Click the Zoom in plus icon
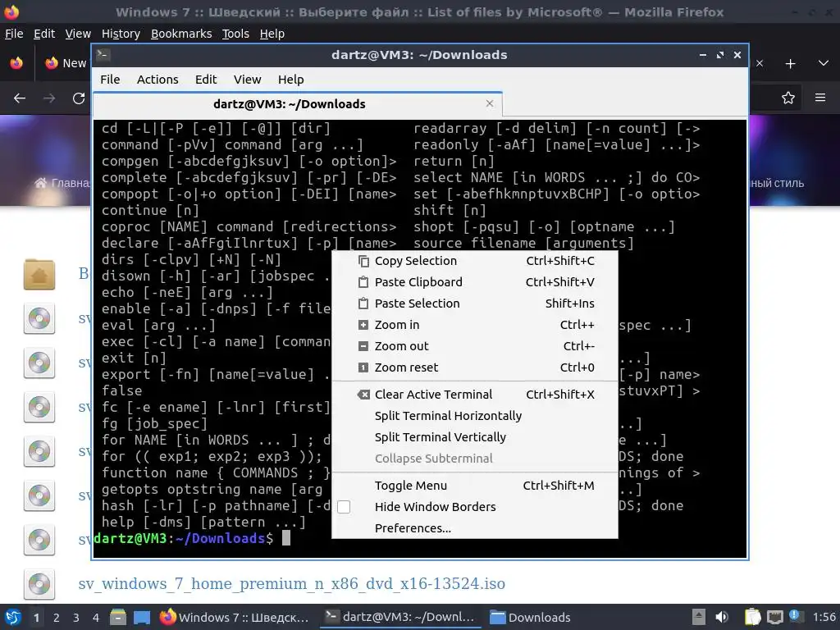 [363, 325]
